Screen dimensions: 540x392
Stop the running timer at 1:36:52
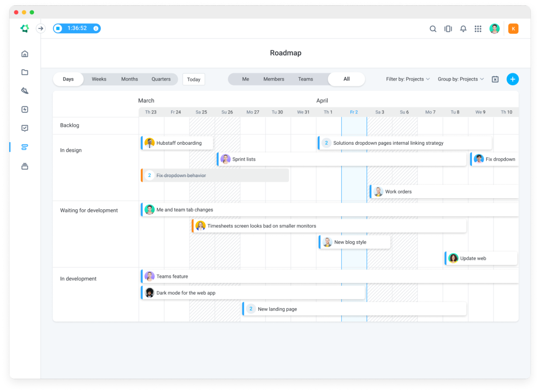point(58,28)
